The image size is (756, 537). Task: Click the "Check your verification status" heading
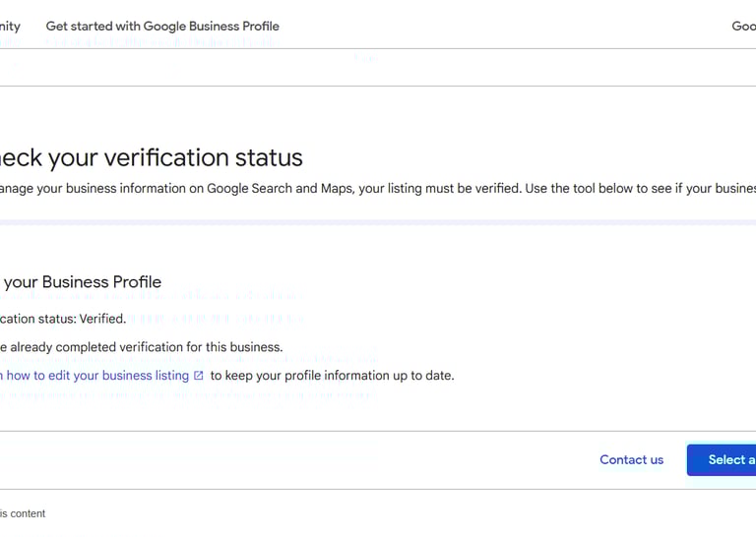click(151, 157)
